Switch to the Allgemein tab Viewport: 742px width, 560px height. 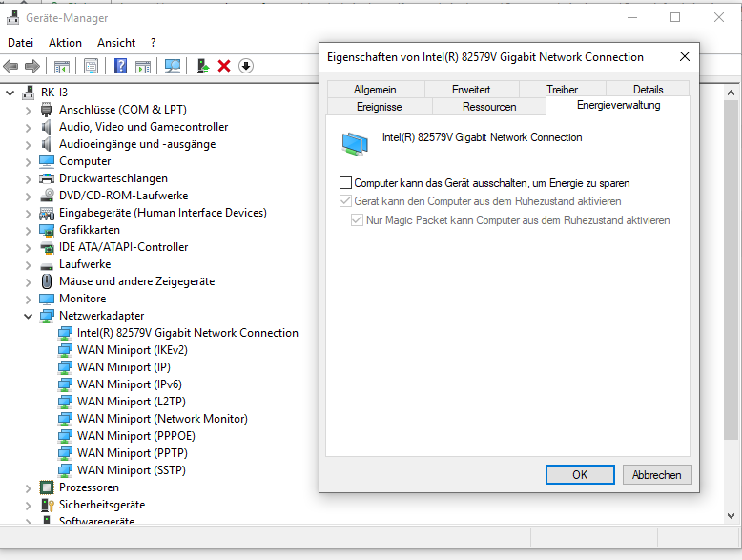pyautogui.click(x=375, y=89)
